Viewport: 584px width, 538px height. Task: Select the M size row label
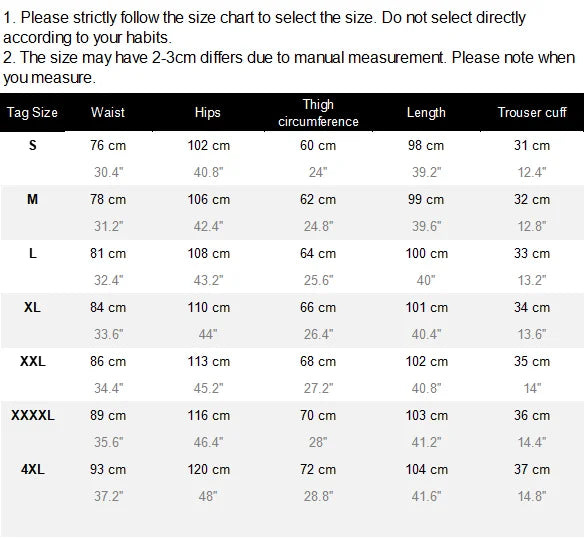(32, 199)
